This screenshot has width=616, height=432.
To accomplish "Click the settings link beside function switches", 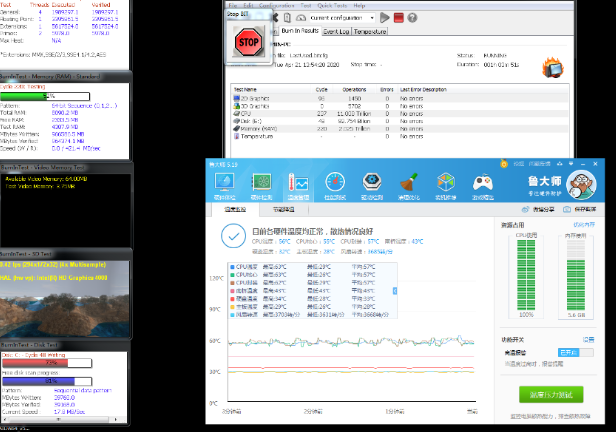I will pos(588,340).
